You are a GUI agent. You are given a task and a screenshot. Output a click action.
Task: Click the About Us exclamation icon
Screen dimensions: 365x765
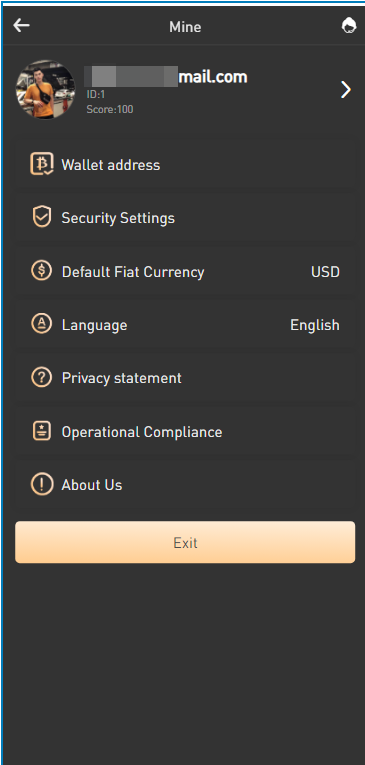pos(41,484)
